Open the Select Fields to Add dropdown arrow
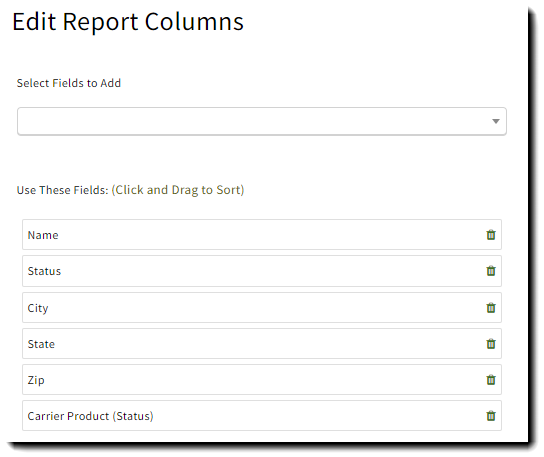Image resolution: width=544 pixels, height=457 pixels. [x=496, y=121]
